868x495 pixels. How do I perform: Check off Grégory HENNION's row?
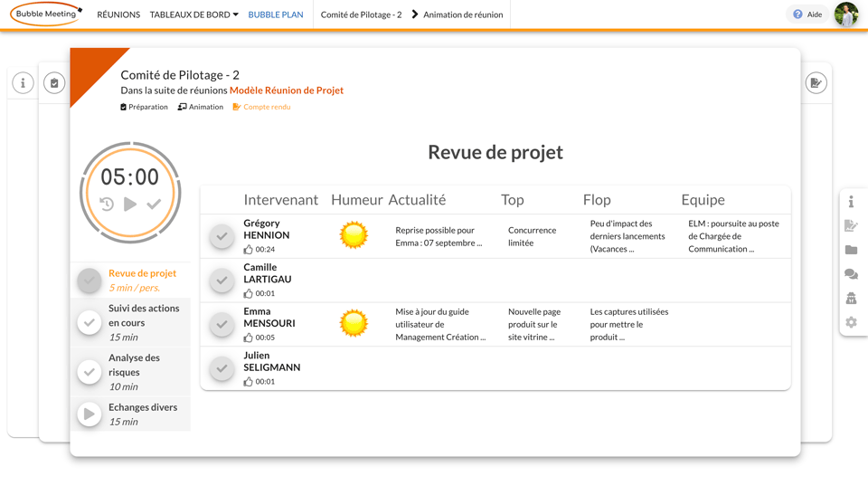click(222, 237)
